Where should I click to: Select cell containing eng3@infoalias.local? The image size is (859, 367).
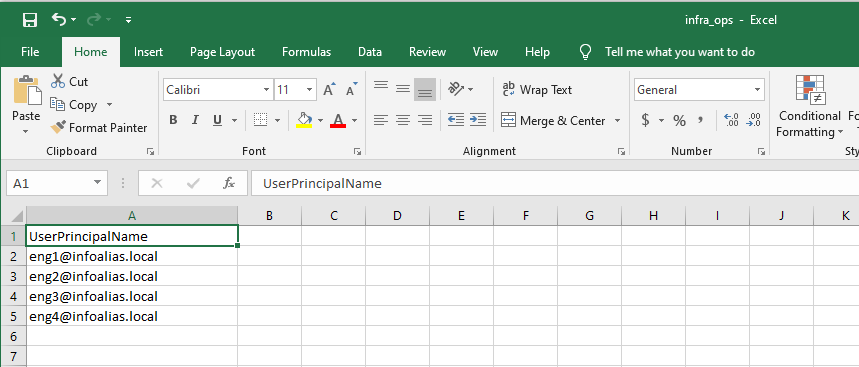pos(132,296)
